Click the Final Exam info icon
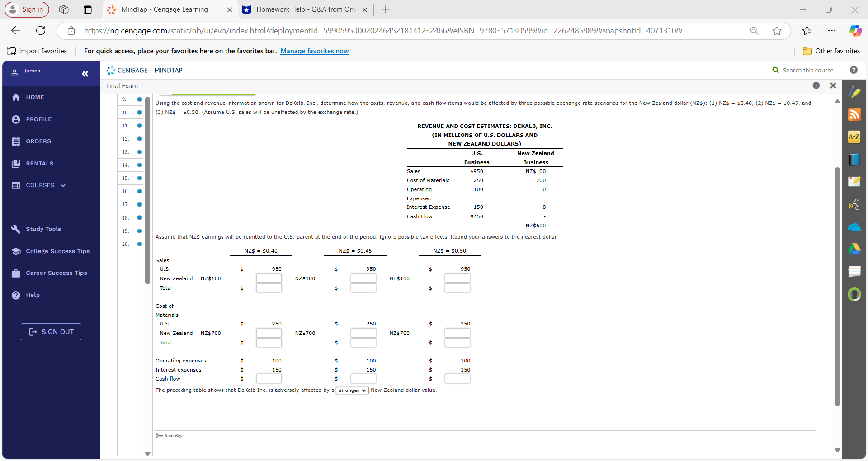The height and width of the screenshot is (461, 868). [x=816, y=85]
